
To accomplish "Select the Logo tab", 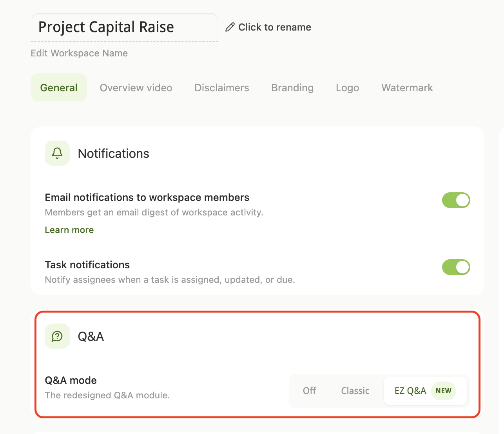I will coord(347,88).
